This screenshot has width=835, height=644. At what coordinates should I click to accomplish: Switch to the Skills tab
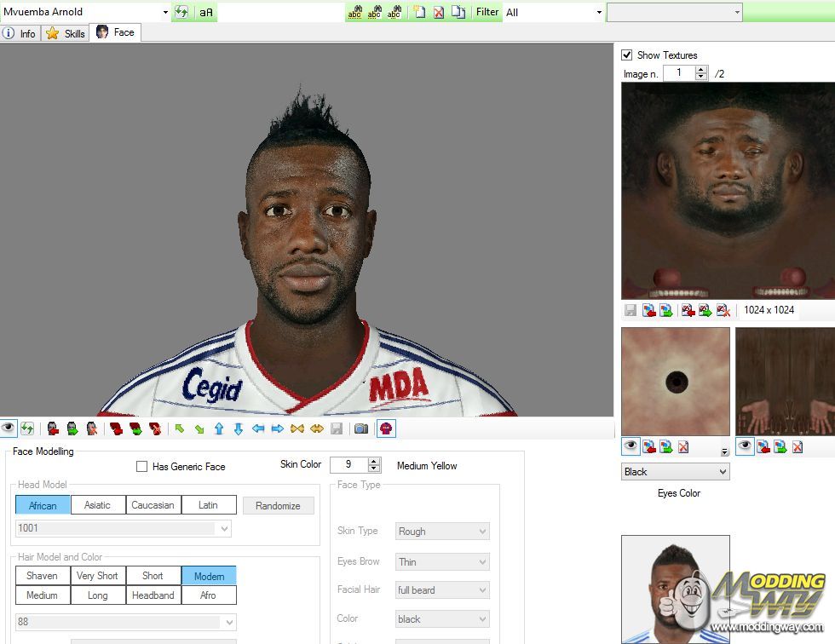66,33
